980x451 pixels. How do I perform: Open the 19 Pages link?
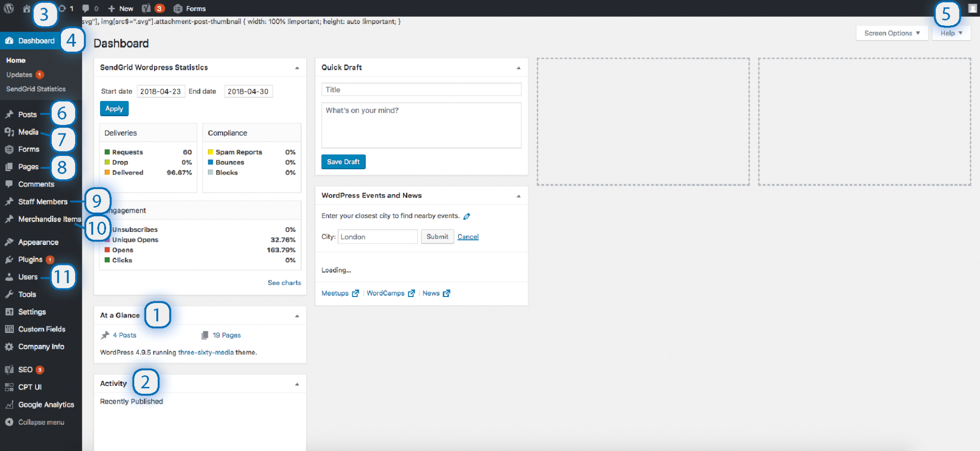tap(227, 335)
